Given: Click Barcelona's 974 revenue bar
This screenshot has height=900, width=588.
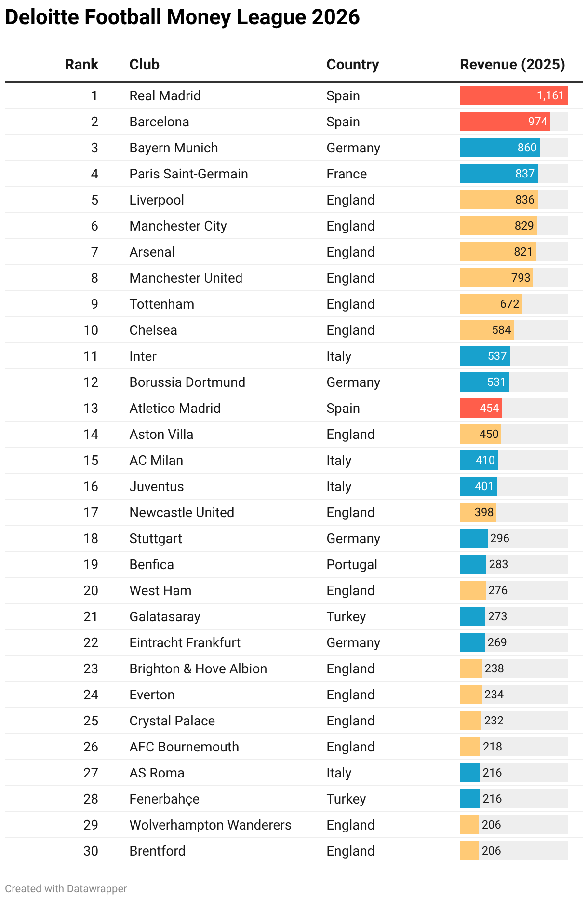Looking at the screenshot, I should [x=504, y=122].
